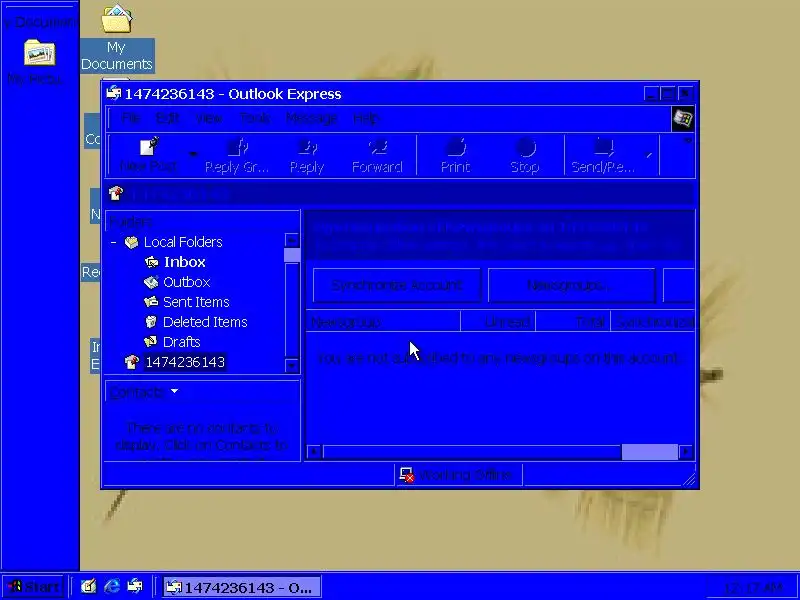Click the taskbar clock
This screenshot has height=600, width=800.
[x=753, y=587]
